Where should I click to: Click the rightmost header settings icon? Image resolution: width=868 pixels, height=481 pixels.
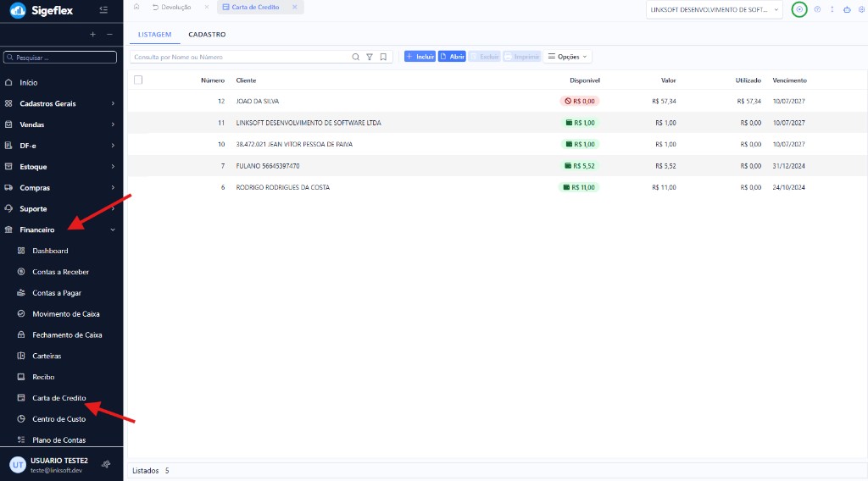[861, 9]
